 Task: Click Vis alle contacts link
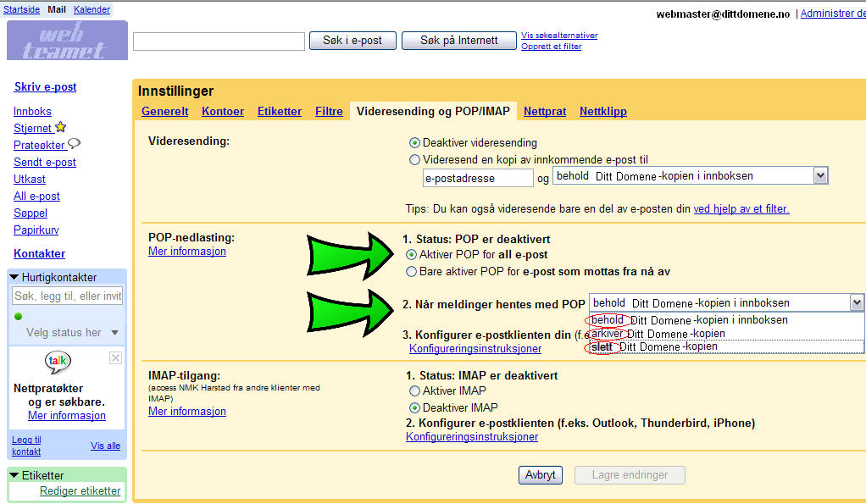point(105,446)
